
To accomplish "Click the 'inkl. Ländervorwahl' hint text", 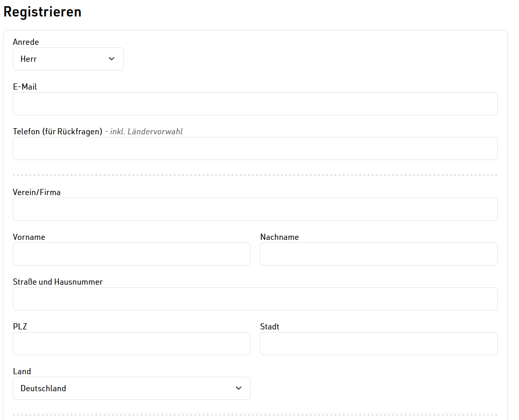I will coord(146,132).
